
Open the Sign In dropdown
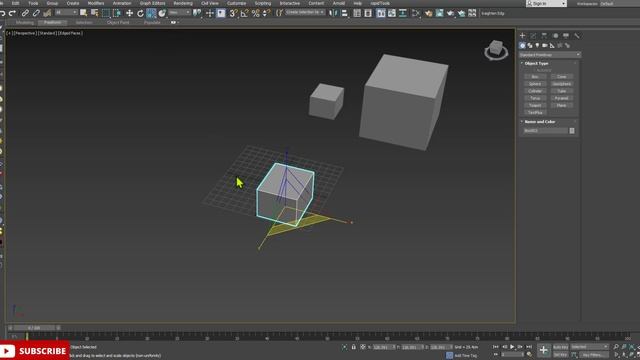[x=546, y=3]
